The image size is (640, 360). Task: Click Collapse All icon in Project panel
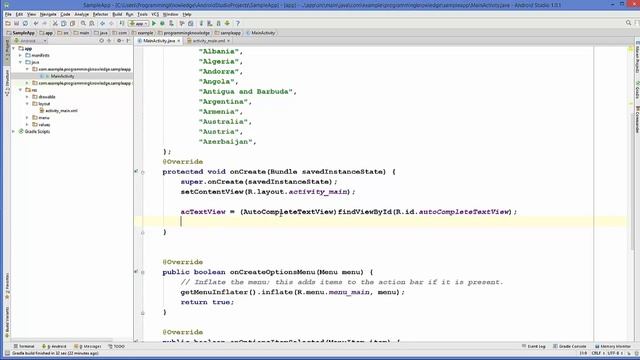pyautogui.click(x=109, y=41)
